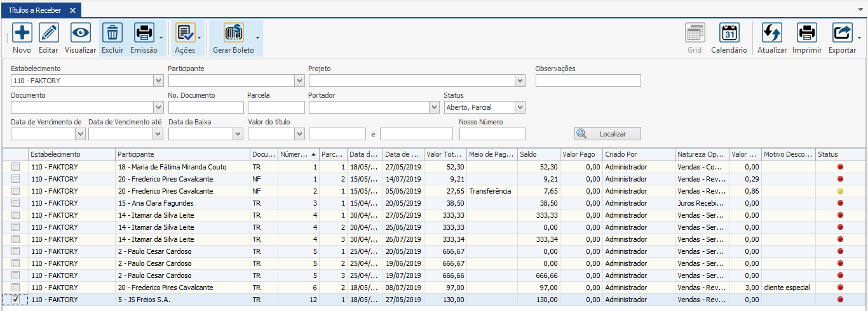Screen dimensions: 868x311
Task: Click the Excluir trash icon
Action: (112, 33)
